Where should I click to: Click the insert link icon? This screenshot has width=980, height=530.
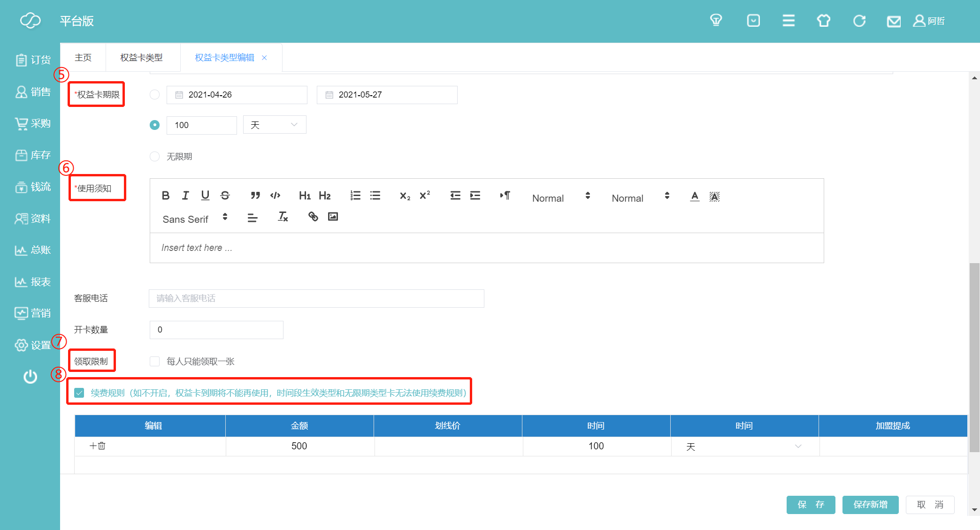point(313,217)
